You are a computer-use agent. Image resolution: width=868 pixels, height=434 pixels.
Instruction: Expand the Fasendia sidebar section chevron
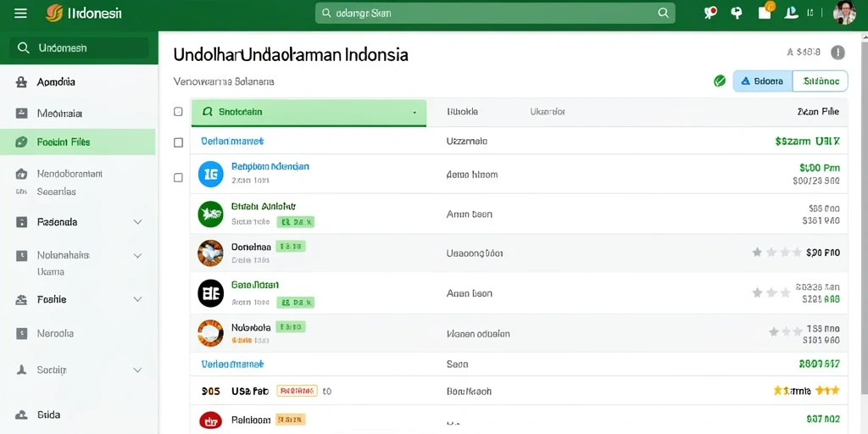tap(138, 222)
